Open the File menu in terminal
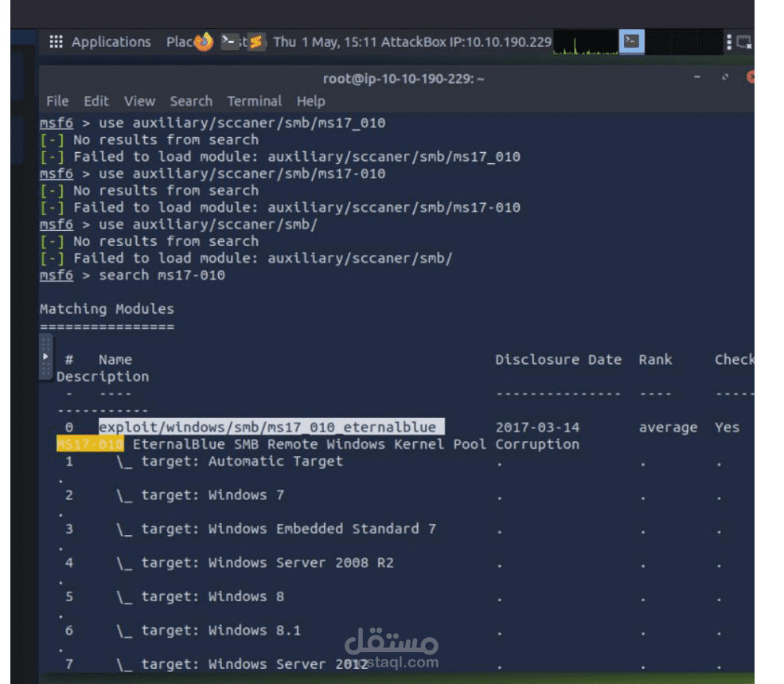The image size is (784, 684). coord(57,101)
